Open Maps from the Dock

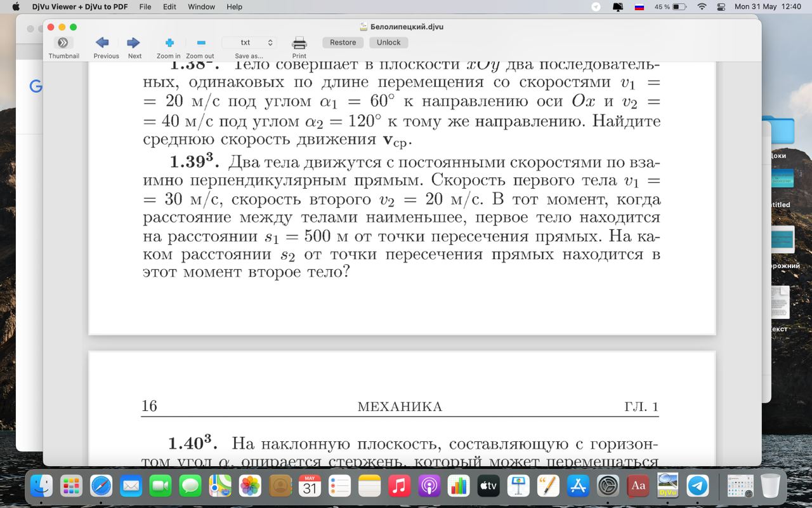click(x=220, y=486)
